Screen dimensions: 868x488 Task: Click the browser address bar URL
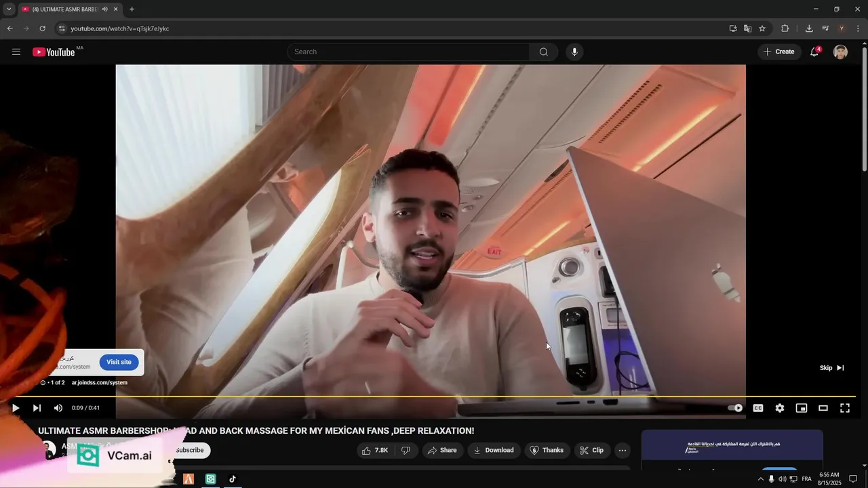120,28
